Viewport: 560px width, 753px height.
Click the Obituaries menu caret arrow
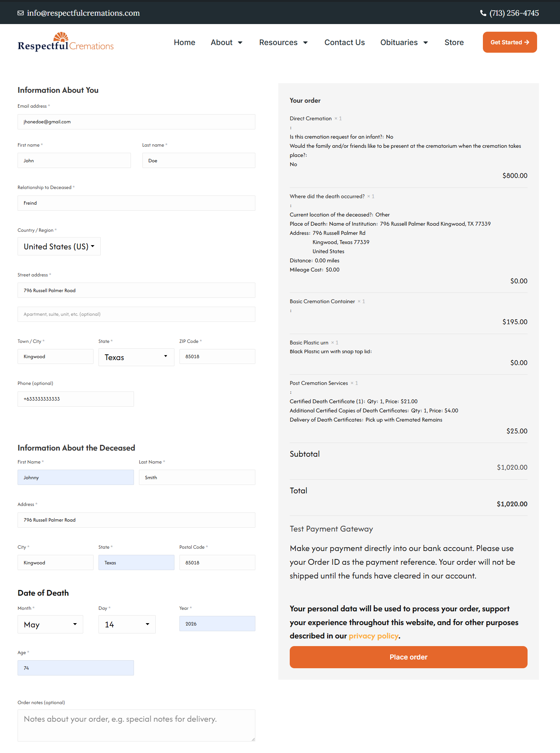point(426,43)
